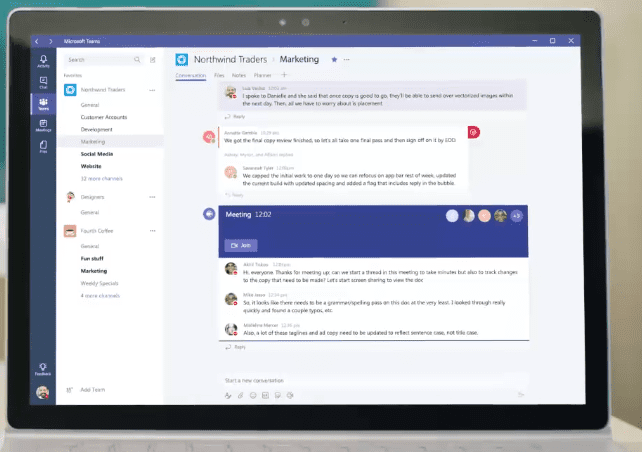Select Designers team in list

(93, 197)
